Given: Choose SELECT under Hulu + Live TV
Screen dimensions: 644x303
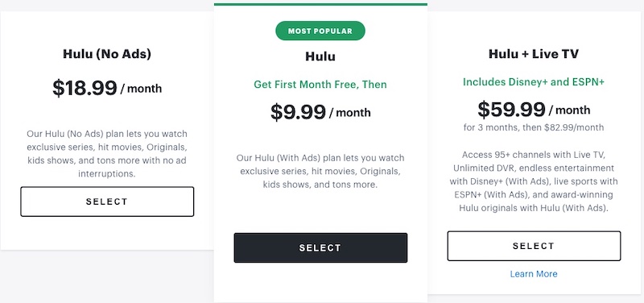Looking at the screenshot, I should click(534, 246).
